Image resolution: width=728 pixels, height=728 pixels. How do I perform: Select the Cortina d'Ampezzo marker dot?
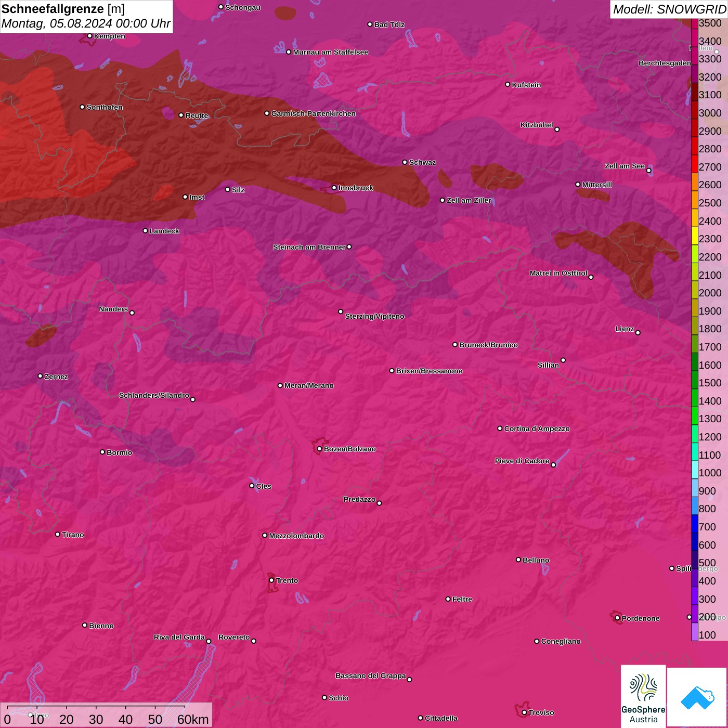pos(500,428)
